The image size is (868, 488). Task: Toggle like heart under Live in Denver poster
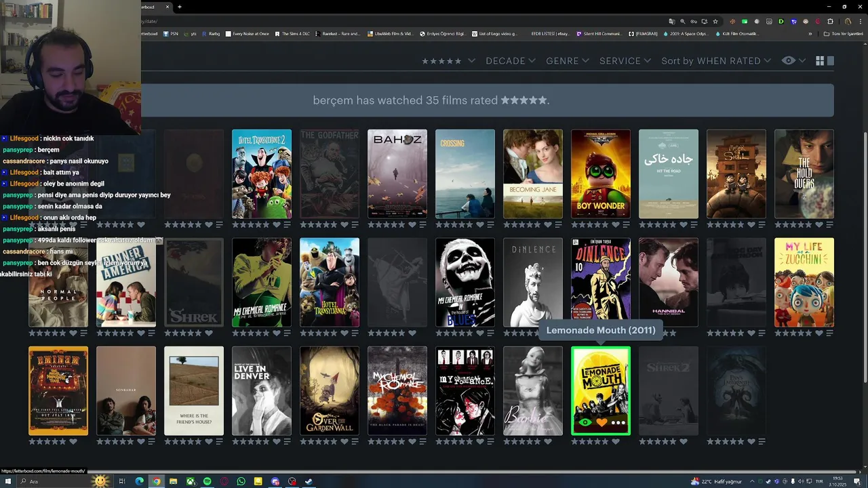click(x=277, y=441)
